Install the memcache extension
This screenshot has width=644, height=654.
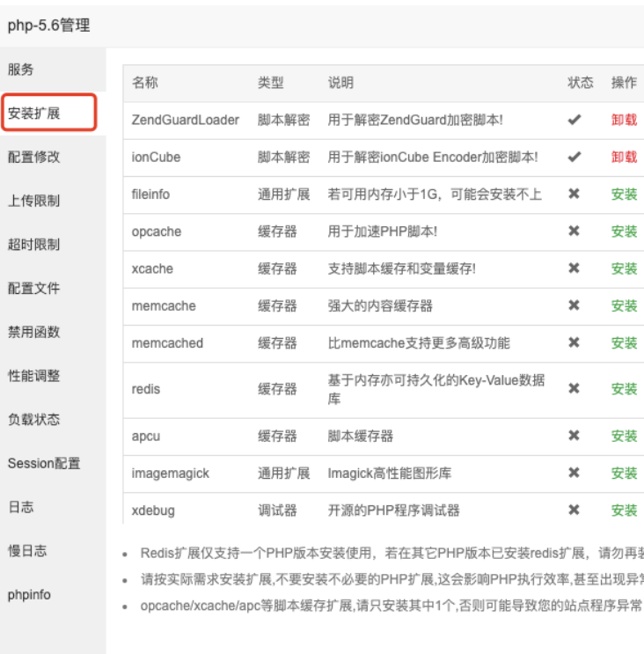point(624,305)
